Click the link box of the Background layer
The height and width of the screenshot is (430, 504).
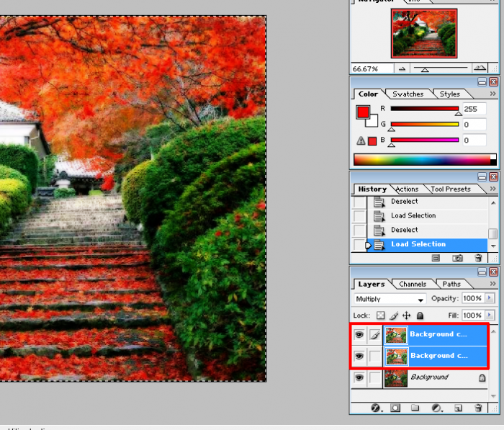374,377
